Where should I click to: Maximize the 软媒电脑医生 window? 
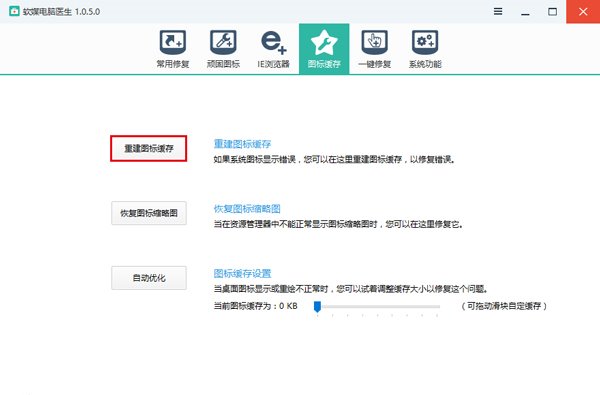click(x=553, y=12)
